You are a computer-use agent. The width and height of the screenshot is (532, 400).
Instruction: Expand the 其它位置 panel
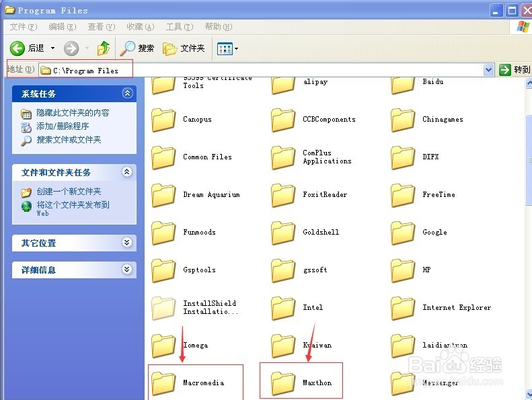point(127,242)
